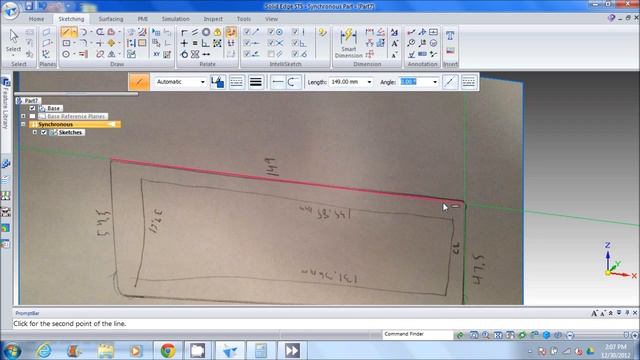Toggle IntelliSketch perpendicular checkbox

coord(295,43)
